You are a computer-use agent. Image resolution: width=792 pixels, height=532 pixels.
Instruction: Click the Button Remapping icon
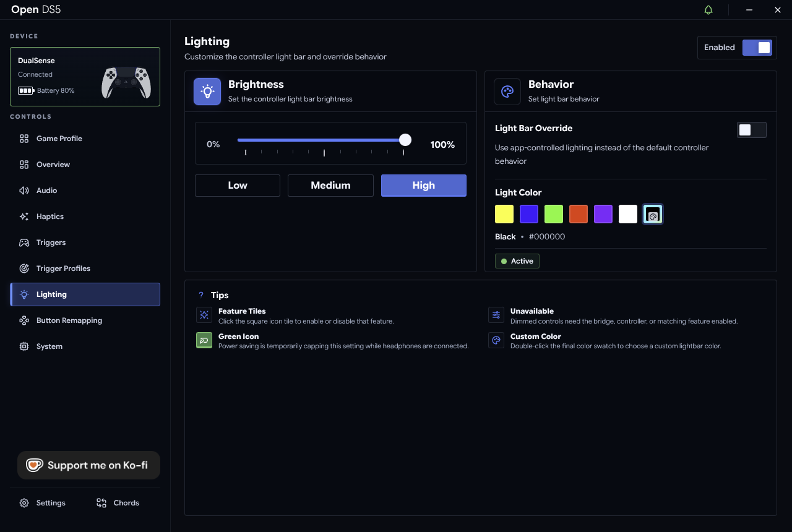pos(24,320)
